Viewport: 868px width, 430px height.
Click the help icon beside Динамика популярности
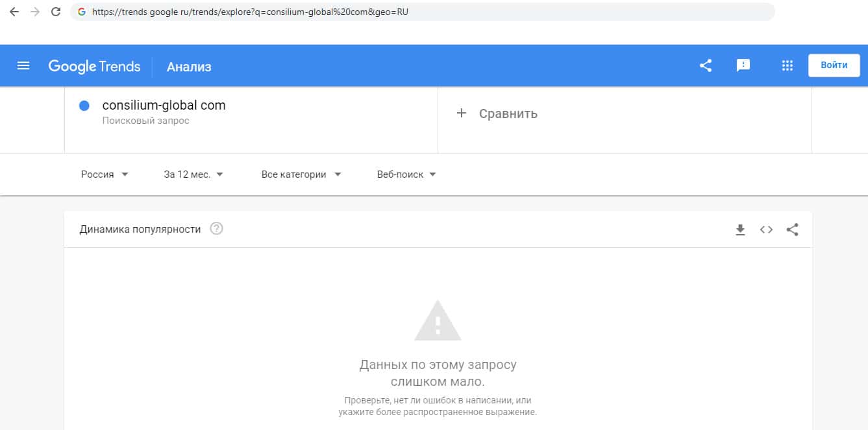pyautogui.click(x=217, y=229)
